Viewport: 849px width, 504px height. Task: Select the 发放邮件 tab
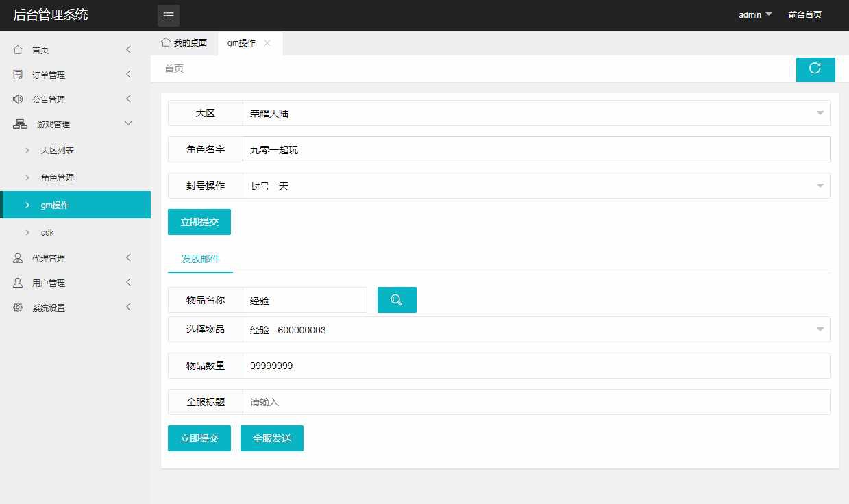200,259
